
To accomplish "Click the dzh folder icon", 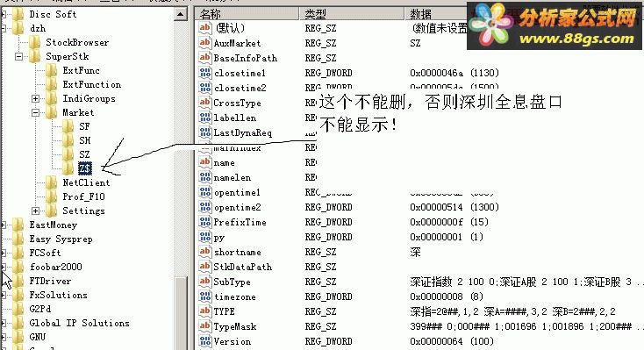I will [18, 28].
